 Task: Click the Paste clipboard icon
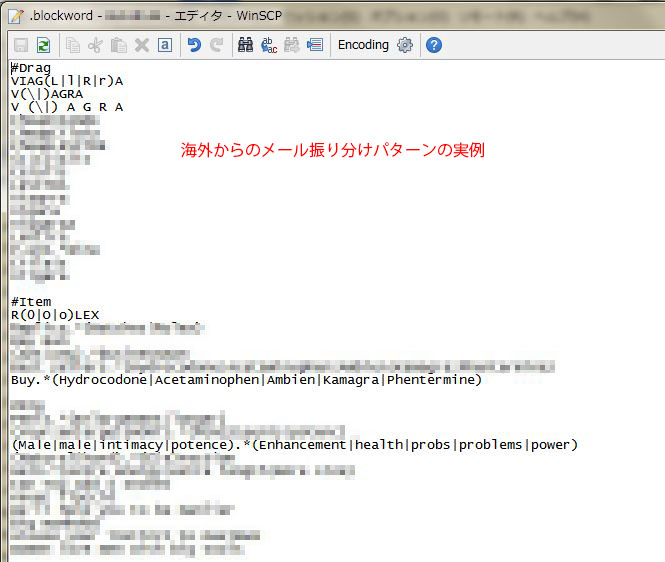[x=119, y=45]
